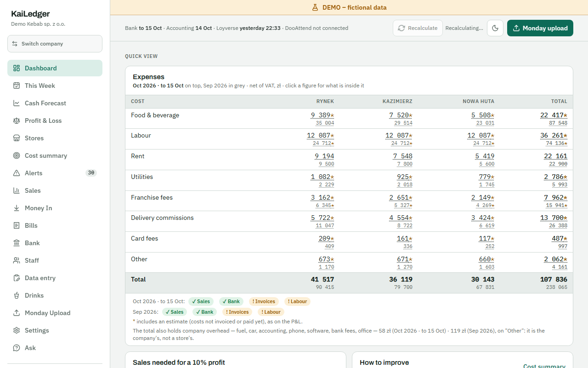Open the Switch company selector
This screenshot has height=368, width=588.
click(55, 44)
